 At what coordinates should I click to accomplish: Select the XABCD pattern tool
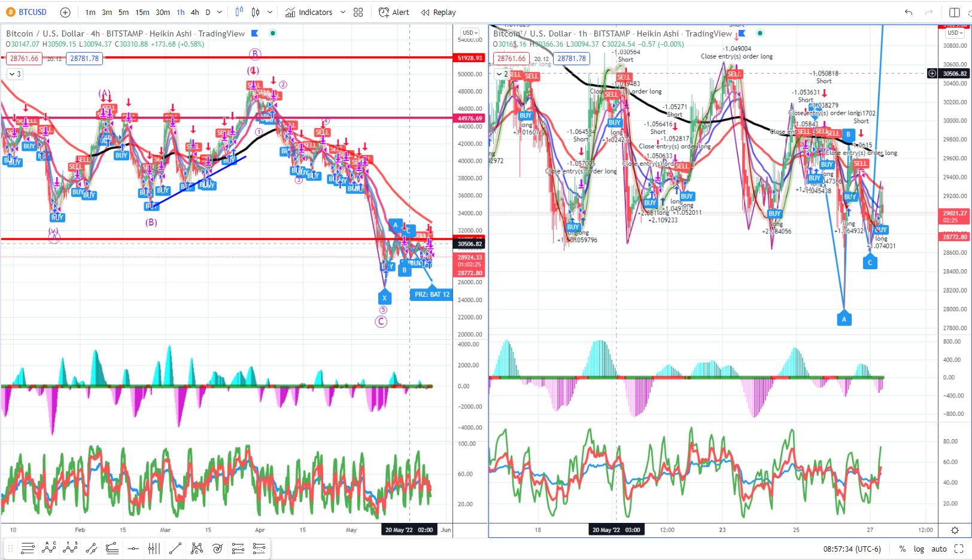pyautogui.click(x=196, y=548)
